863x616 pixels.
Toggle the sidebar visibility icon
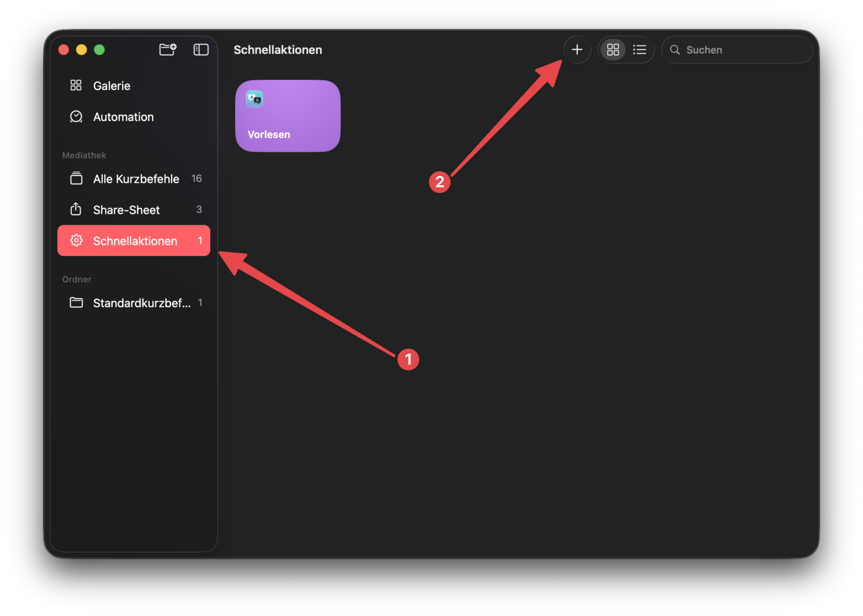point(200,49)
